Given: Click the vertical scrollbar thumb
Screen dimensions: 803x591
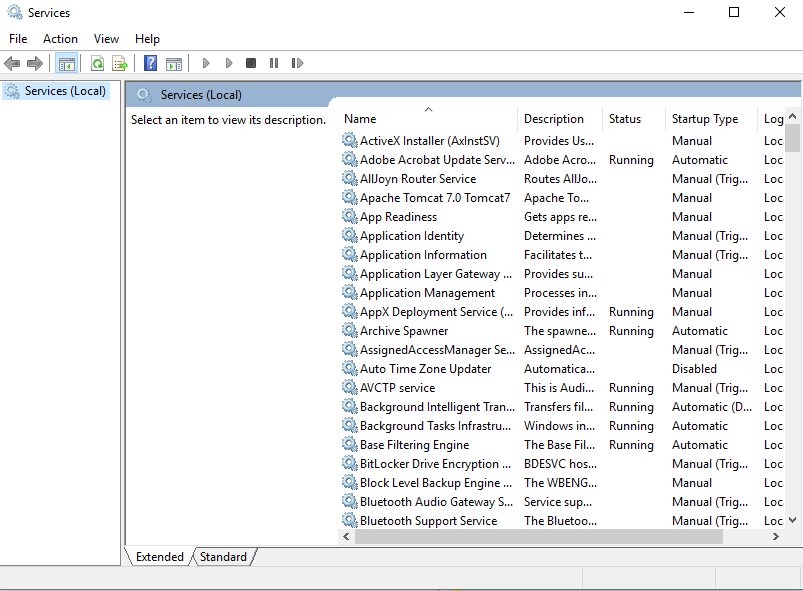Looking at the screenshot, I should (x=792, y=138).
